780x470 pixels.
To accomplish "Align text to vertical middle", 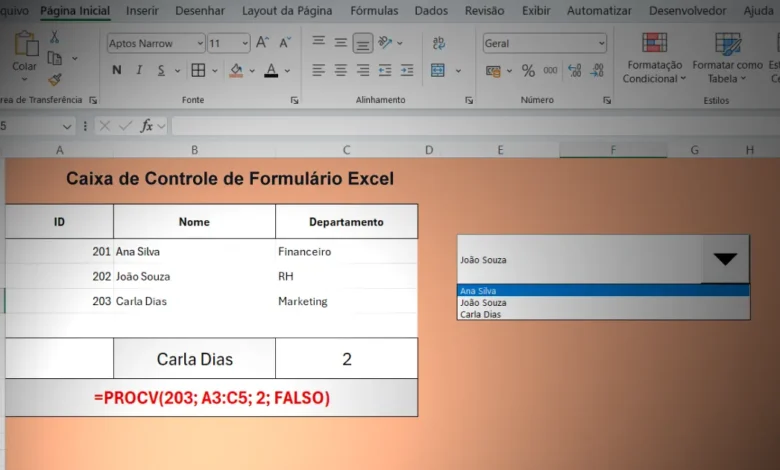I will click(340, 43).
